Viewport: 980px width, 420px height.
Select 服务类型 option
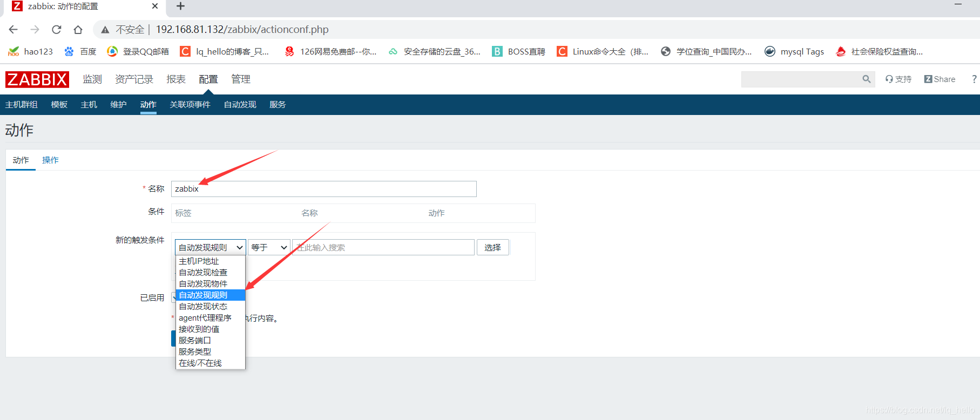[x=211, y=352]
